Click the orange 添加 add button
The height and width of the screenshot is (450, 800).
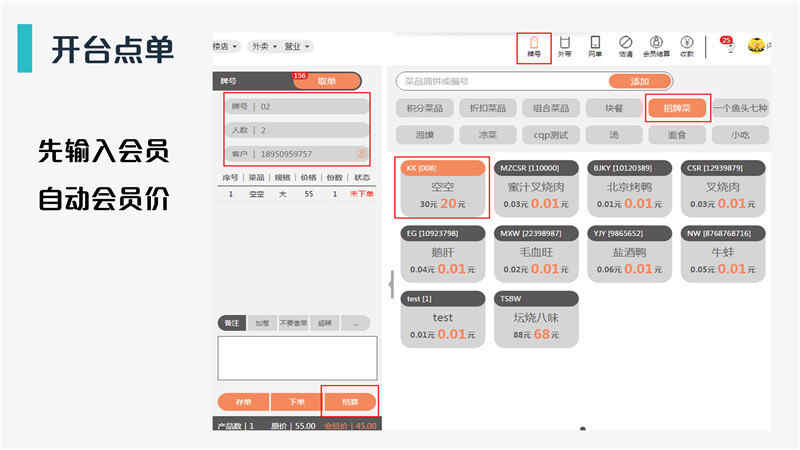coord(639,81)
